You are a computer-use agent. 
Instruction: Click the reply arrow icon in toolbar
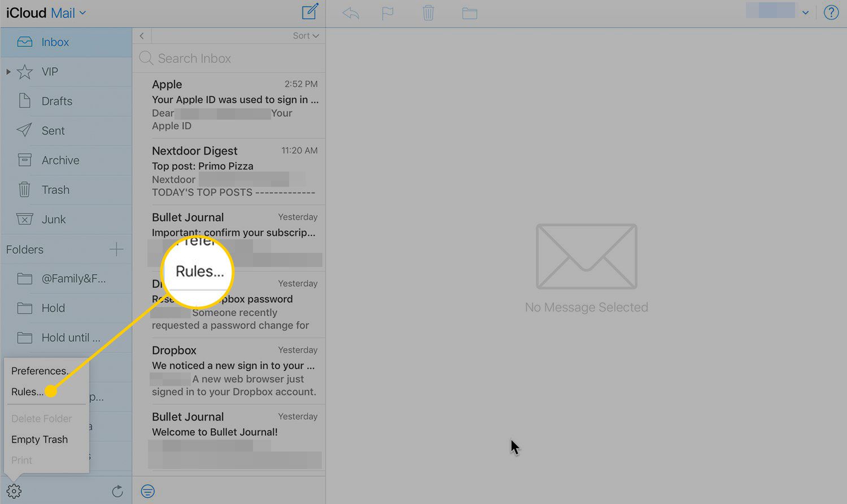[x=351, y=13]
